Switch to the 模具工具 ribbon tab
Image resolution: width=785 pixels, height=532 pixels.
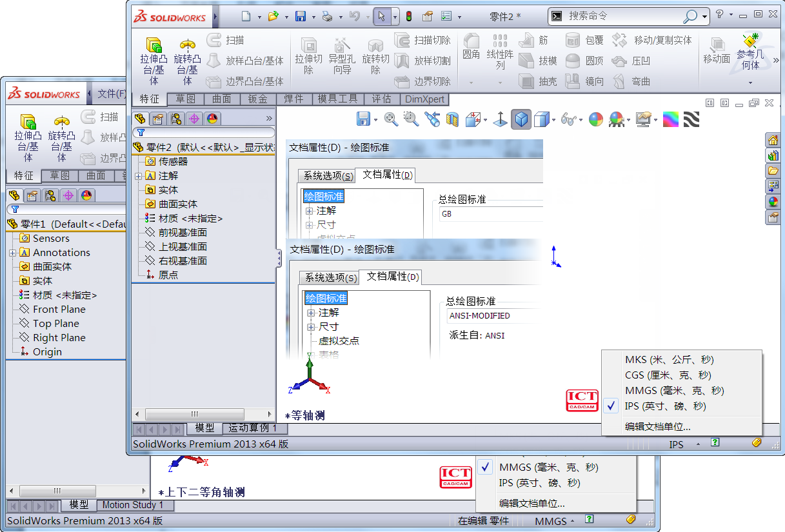pos(338,99)
